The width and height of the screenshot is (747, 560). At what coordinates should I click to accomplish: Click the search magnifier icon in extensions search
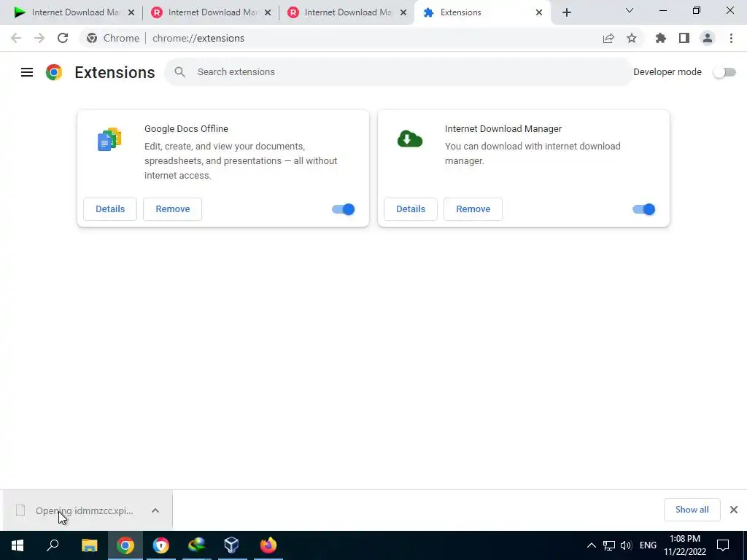pos(179,72)
